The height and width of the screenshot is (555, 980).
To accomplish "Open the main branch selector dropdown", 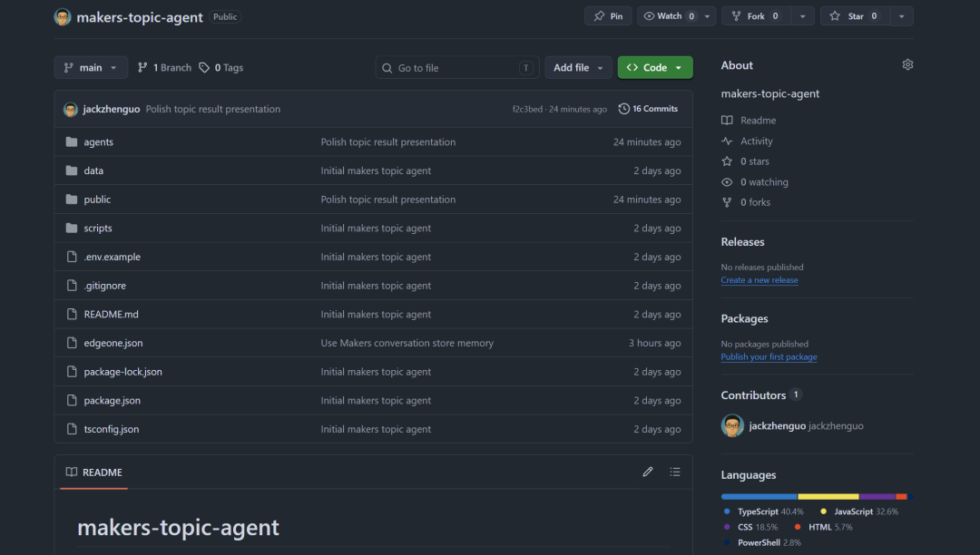I will tap(91, 67).
